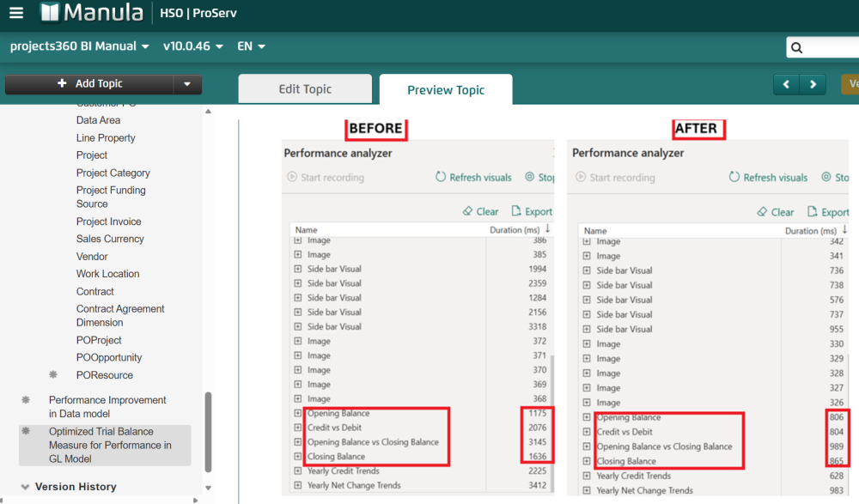
Task: Collapse the Version History section
Action: (25, 487)
